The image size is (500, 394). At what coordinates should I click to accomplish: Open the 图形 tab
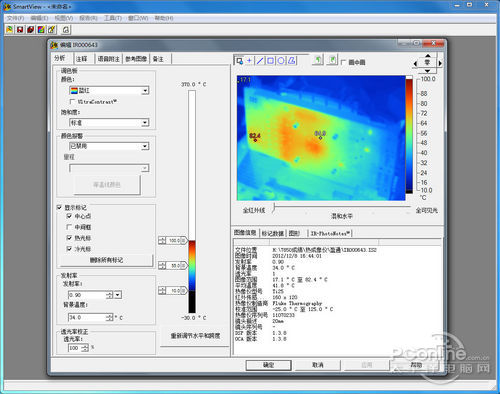(294, 233)
